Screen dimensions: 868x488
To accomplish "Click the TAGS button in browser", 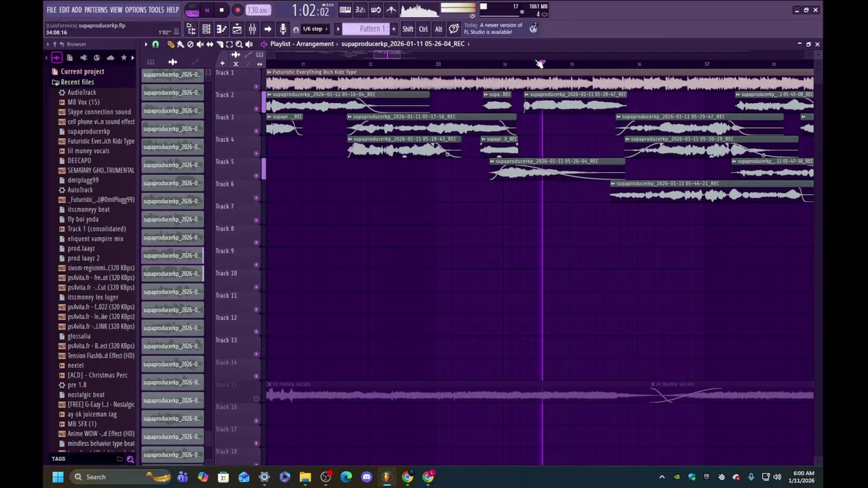I will (58, 459).
